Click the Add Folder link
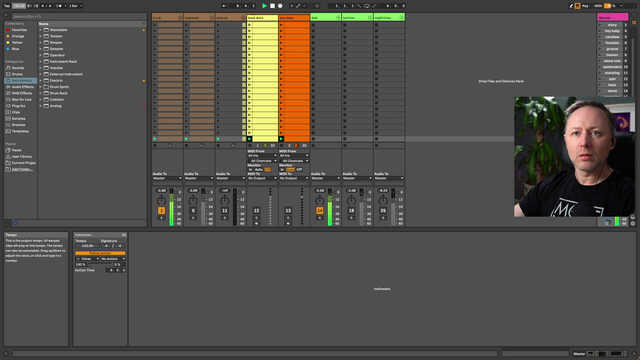 [22, 169]
